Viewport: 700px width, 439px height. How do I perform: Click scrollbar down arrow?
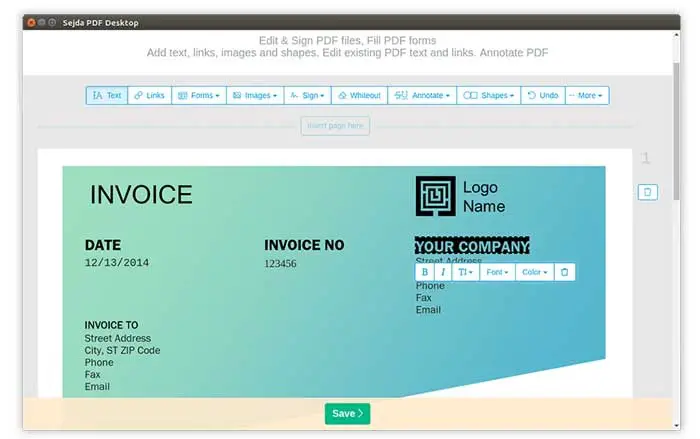pos(677,426)
